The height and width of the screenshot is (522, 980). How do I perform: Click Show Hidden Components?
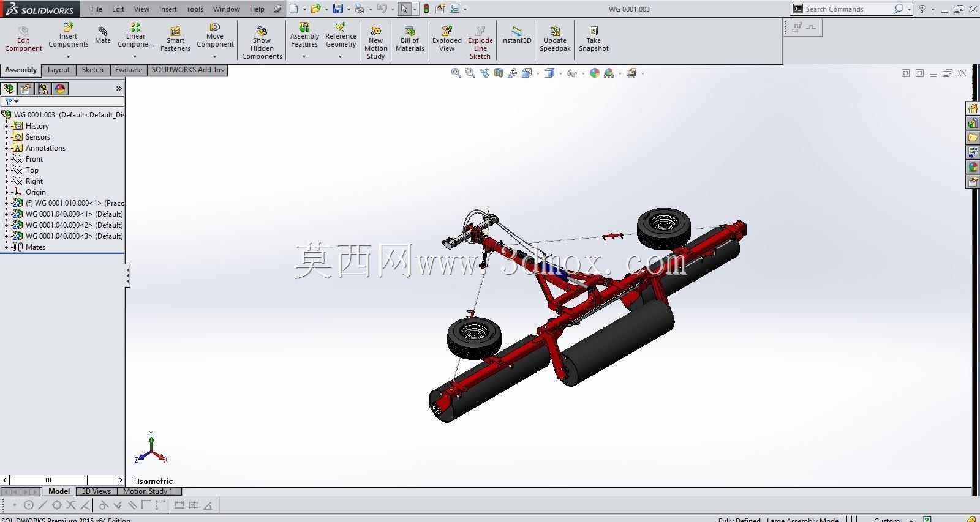pos(262,43)
